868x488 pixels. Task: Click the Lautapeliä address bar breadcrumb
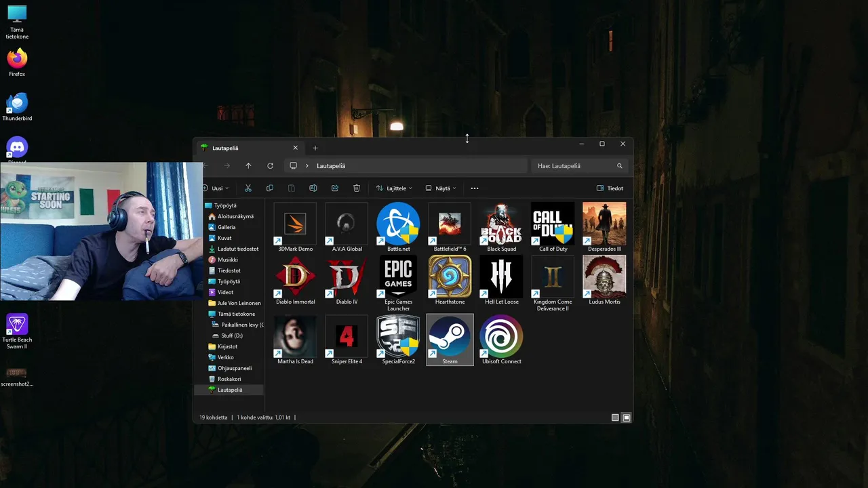(x=331, y=166)
